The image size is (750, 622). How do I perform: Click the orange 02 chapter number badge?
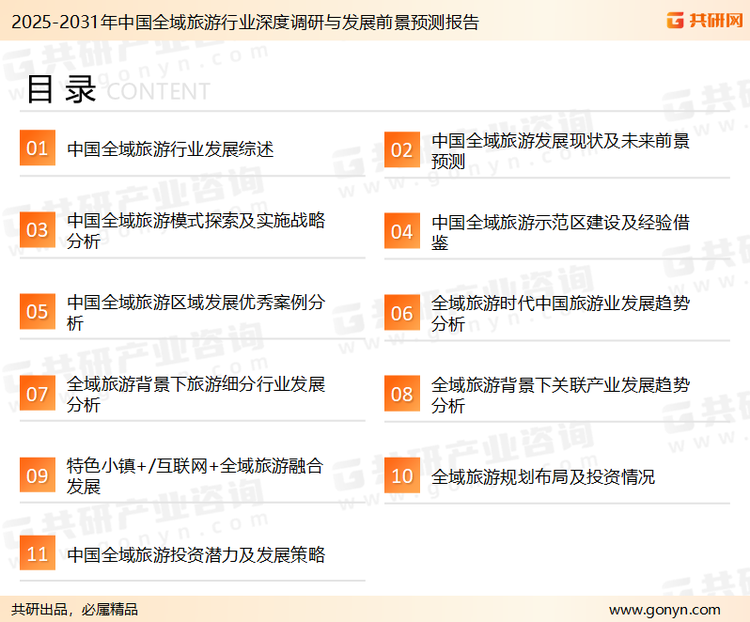click(x=402, y=150)
